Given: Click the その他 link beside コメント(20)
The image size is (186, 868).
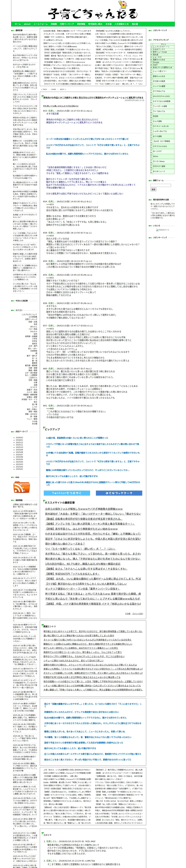Looking at the screenshot, I should [128, 614].
